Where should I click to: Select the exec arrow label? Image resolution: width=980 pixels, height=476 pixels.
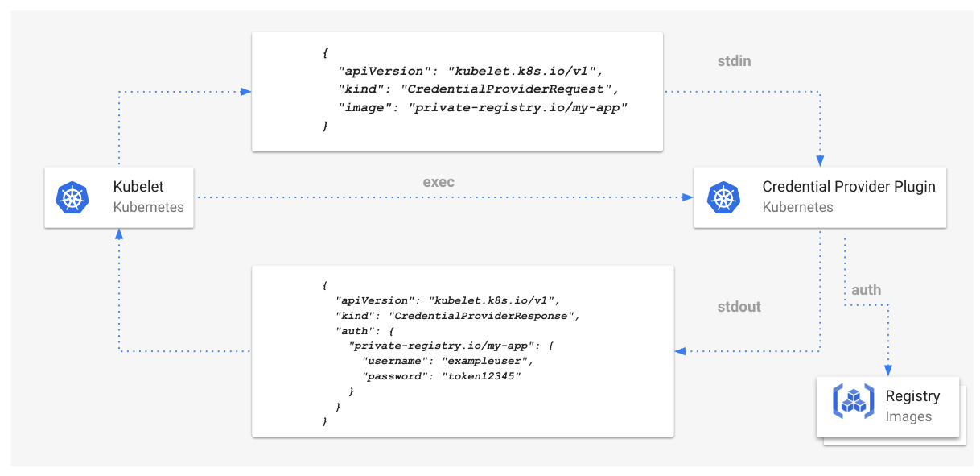click(x=439, y=182)
